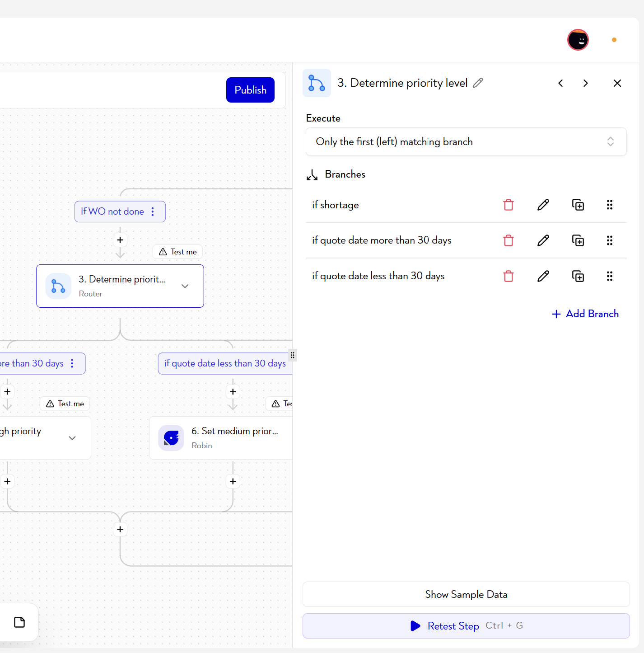The image size is (644, 653).
Task: Open 'If WO not done' branch options menu
Action: coord(153,211)
